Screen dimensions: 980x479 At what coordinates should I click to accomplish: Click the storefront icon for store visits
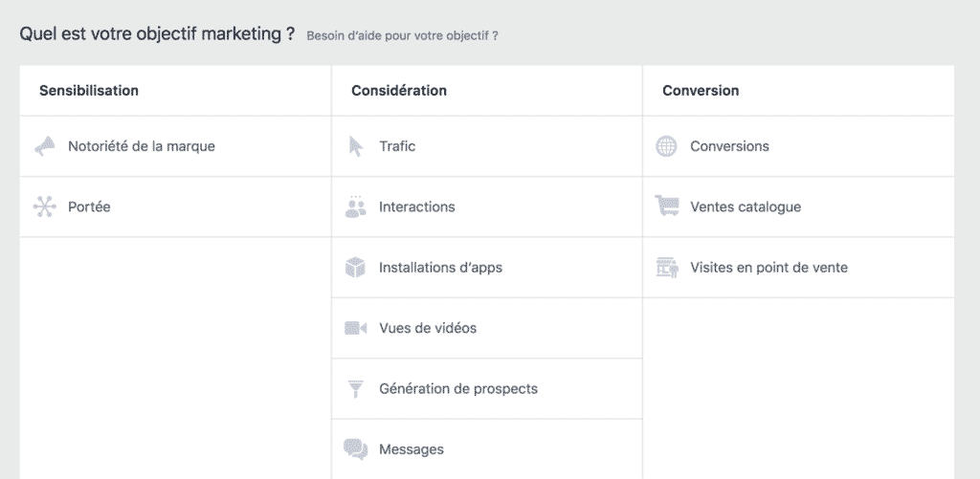[667, 268]
